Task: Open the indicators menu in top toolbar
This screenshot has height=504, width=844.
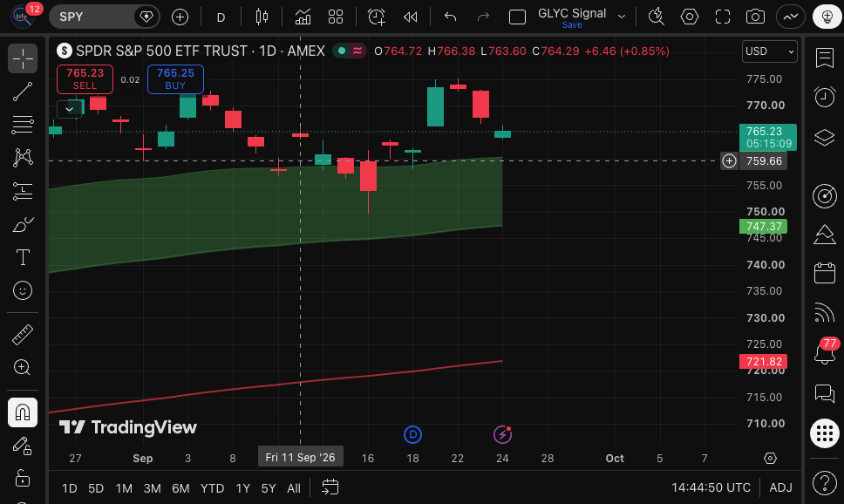Action: [x=303, y=17]
